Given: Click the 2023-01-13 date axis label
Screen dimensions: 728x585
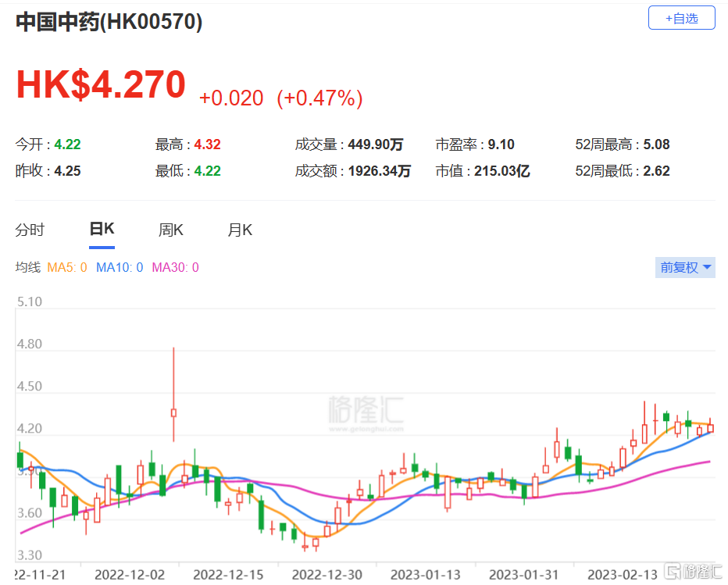Looking at the screenshot, I should (x=425, y=575).
